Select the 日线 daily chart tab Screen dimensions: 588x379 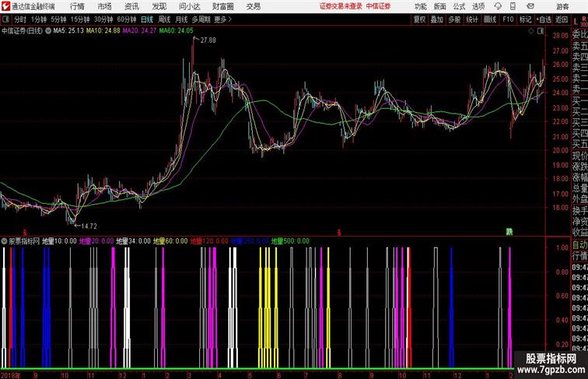pos(147,19)
